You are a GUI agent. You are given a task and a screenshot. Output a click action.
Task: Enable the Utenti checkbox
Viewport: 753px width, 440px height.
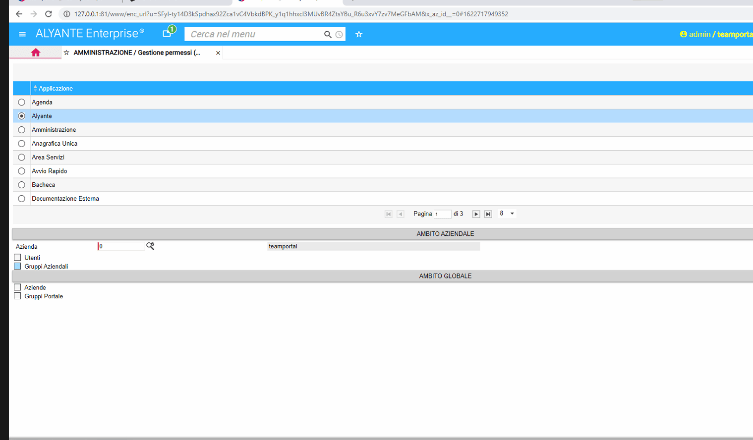pyautogui.click(x=17, y=258)
